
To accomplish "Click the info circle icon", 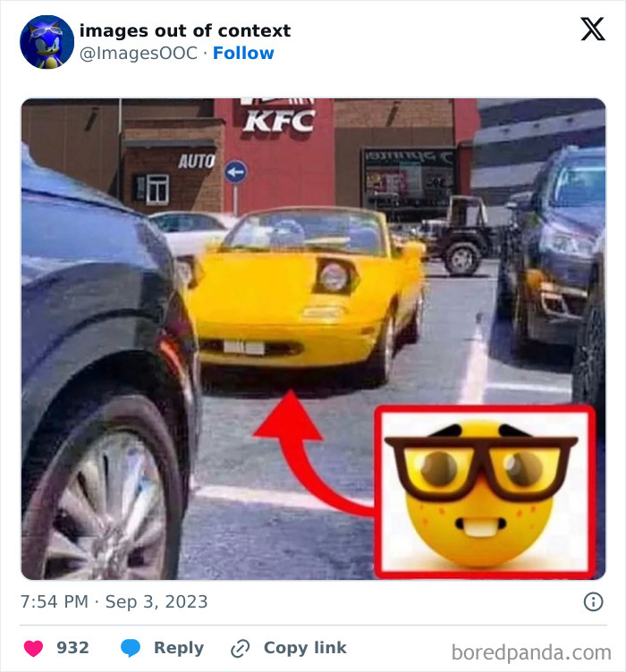I will coord(593,602).
